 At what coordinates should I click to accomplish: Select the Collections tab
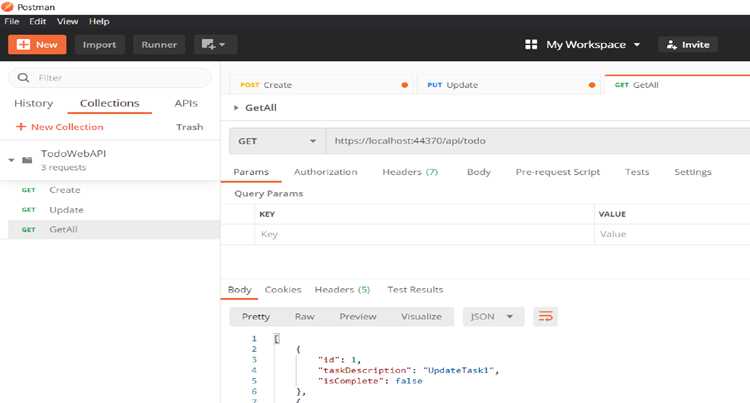[110, 103]
